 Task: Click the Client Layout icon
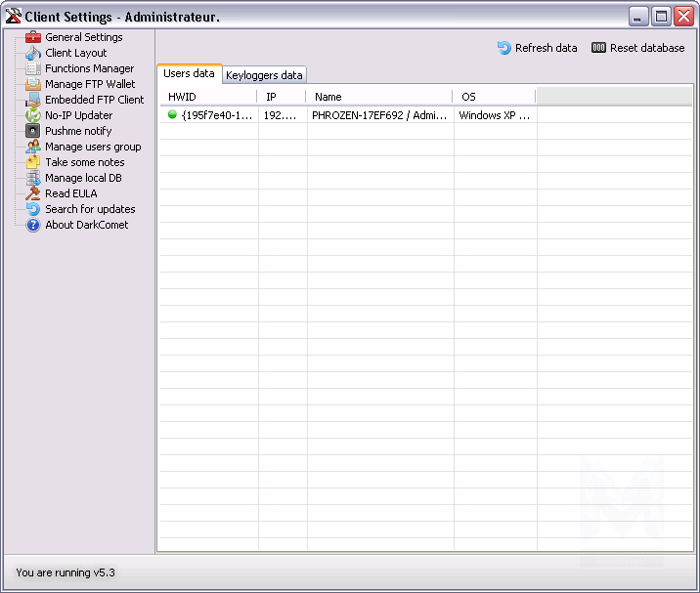[x=33, y=53]
